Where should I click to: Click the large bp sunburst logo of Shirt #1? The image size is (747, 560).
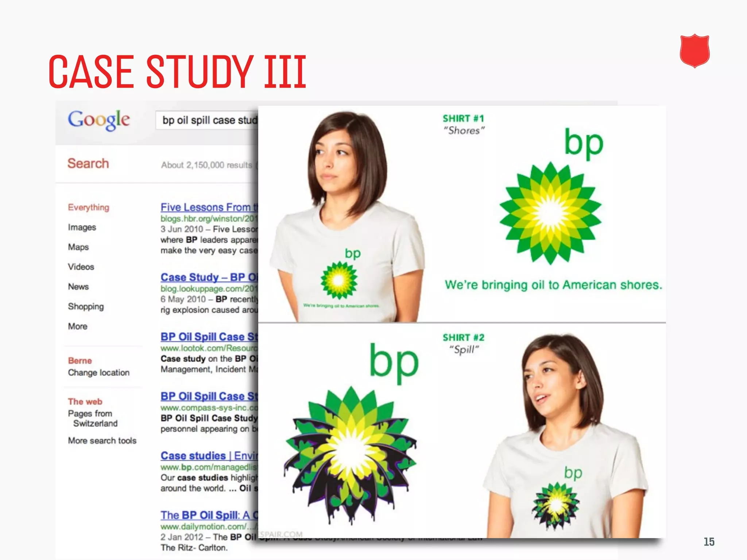[x=550, y=213]
